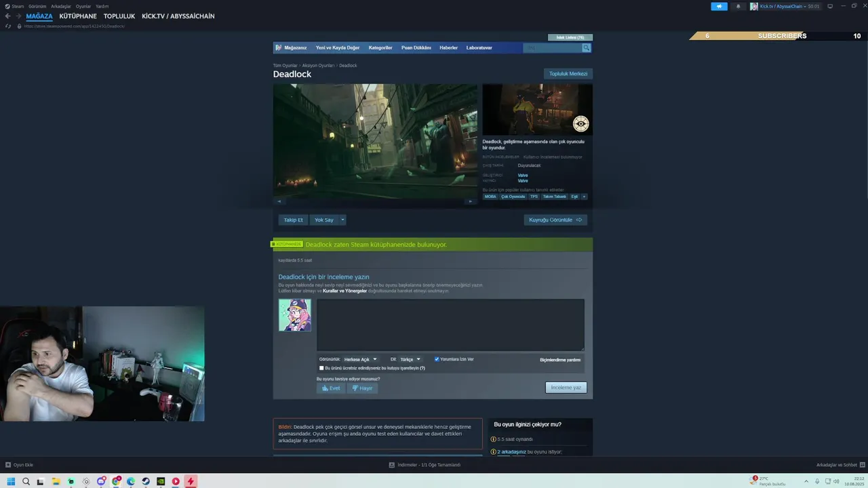Submit with the İnceleme yaz button
Viewport: 868px width, 488px height.
pos(566,388)
